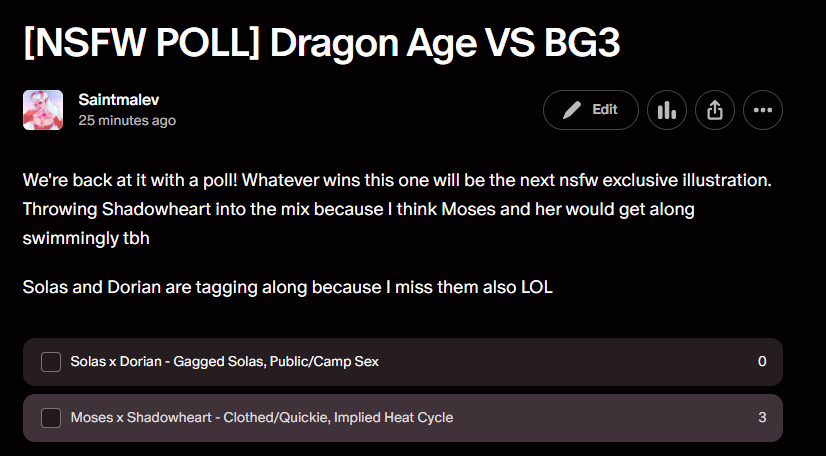Click the share post icon
The height and width of the screenshot is (456, 826).
coord(714,110)
